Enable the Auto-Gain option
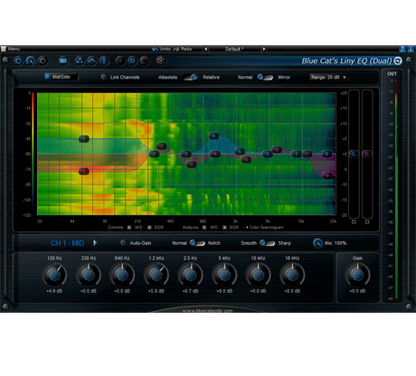 click(x=123, y=243)
